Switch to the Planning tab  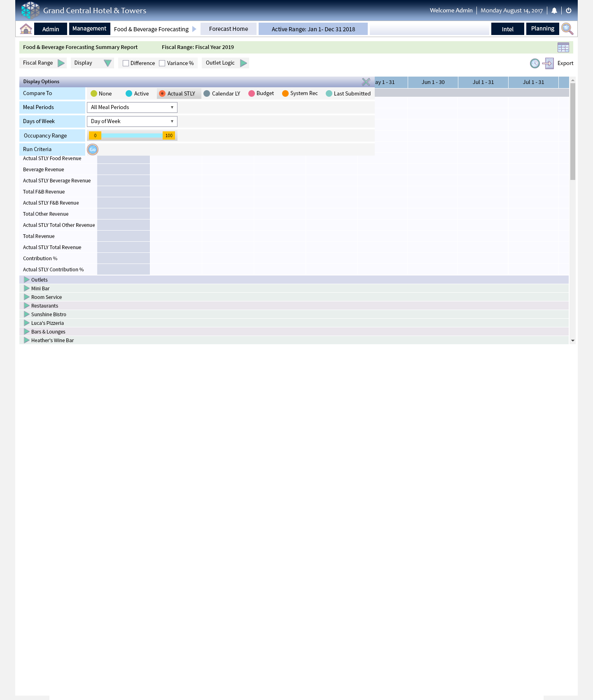pyautogui.click(x=542, y=29)
